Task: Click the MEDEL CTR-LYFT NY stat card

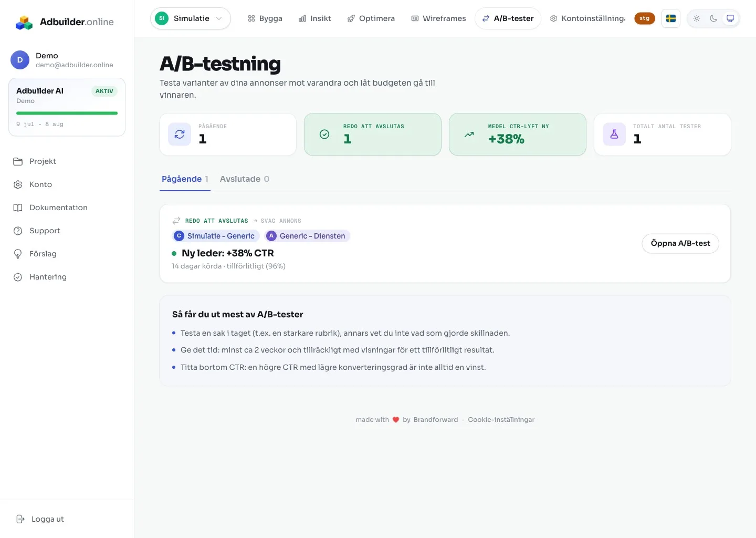Action: point(518,134)
